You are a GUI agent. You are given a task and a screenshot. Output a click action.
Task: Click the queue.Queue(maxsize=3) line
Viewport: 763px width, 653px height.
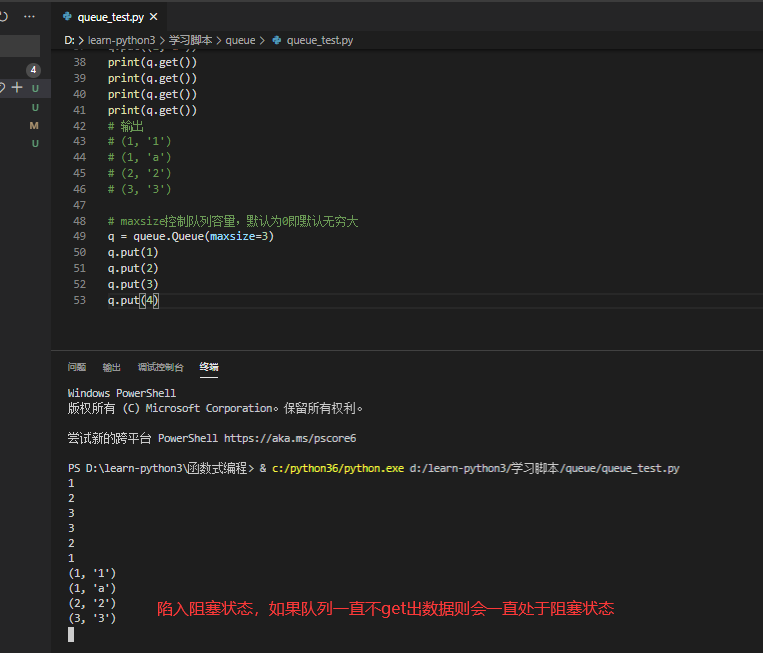(191, 236)
